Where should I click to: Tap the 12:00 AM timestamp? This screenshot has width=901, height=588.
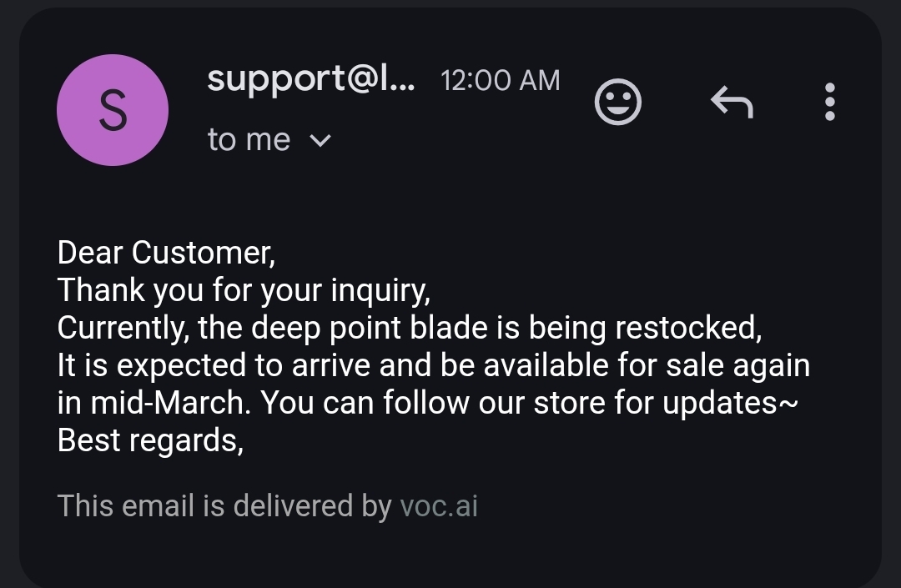pyautogui.click(x=500, y=81)
